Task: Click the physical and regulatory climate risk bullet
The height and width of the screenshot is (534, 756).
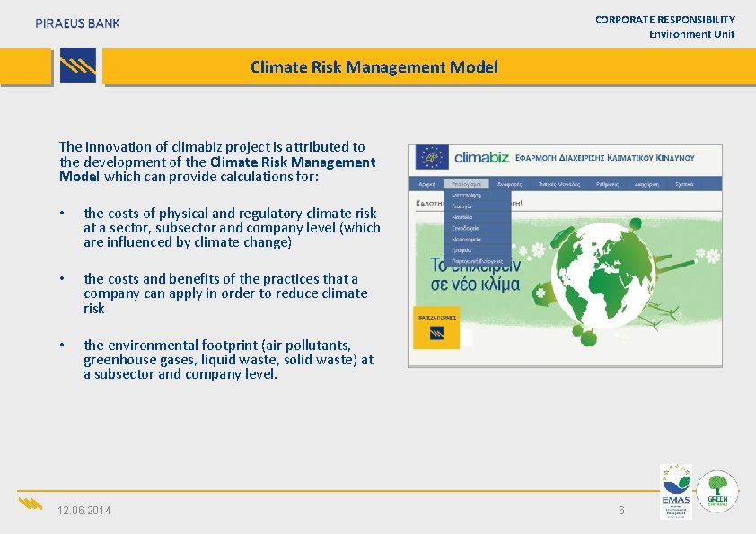Action: 232,227
